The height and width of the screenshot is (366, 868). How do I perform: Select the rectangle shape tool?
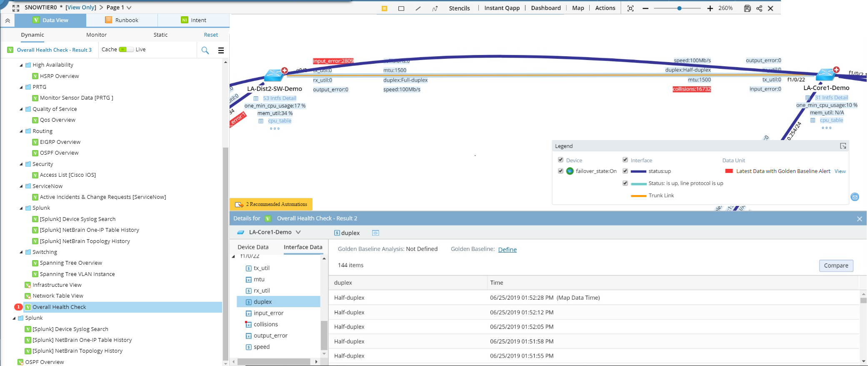click(x=401, y=8)
